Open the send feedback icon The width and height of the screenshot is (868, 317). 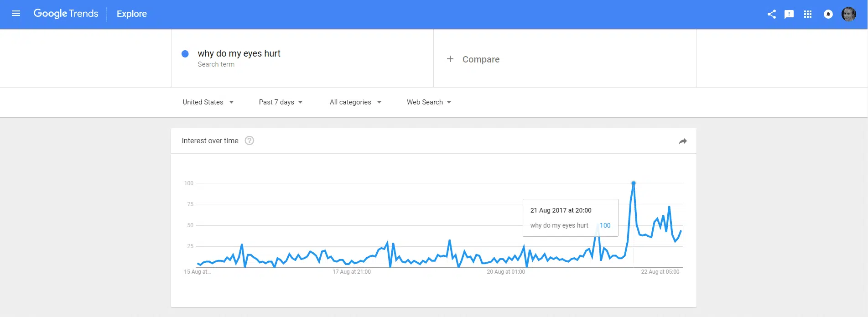click(789, 14)
